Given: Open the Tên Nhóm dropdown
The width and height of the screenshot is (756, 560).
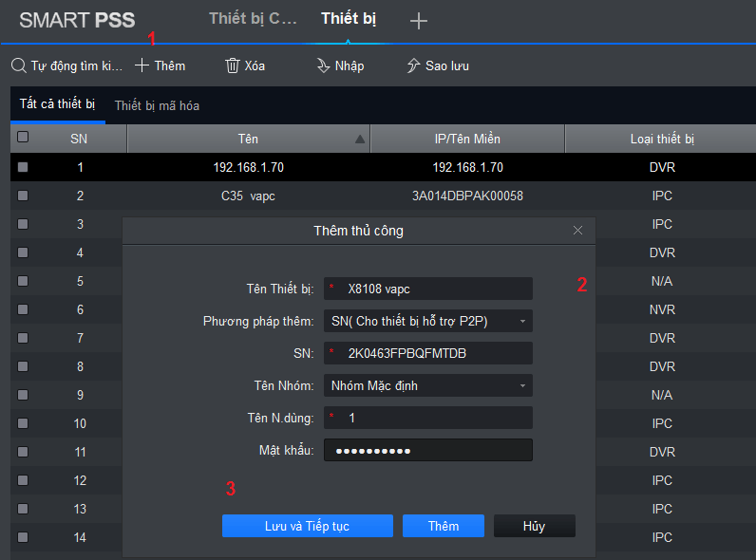Looking at the screenshot, I should [428, 385].
